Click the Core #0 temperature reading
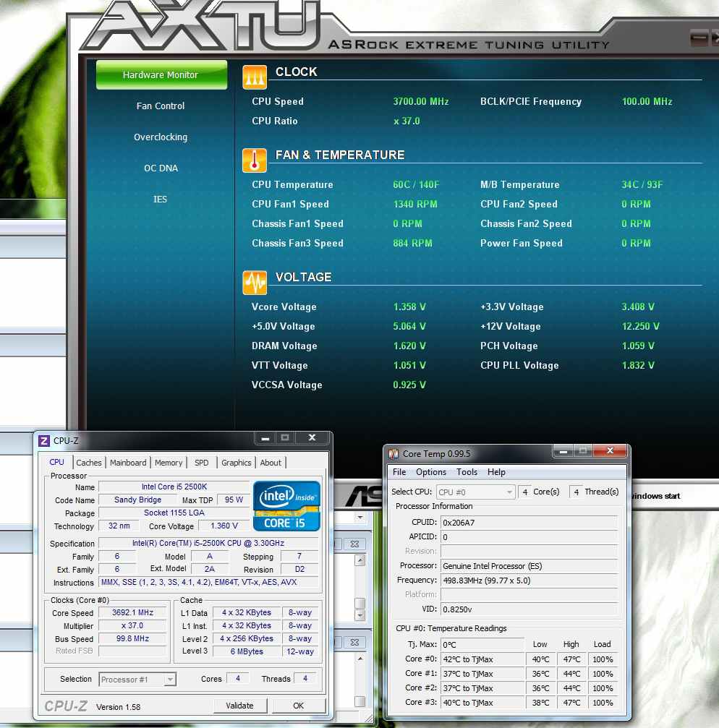The image size is (719, 728). point(482,659)
